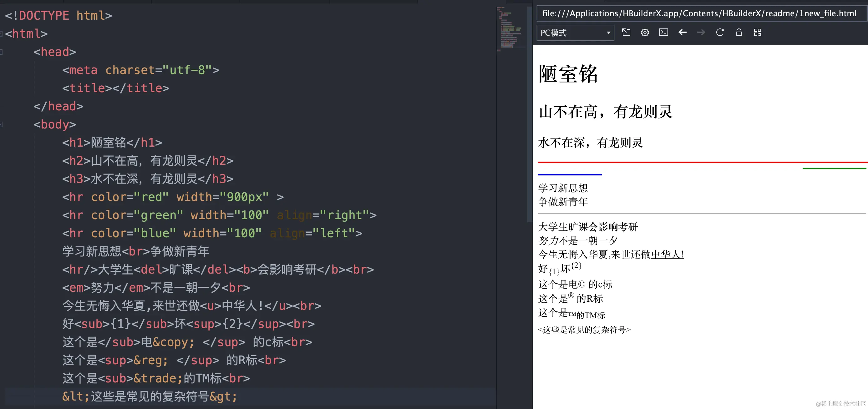Open the console terminal icon in preview toolbar

click(663, 32)
